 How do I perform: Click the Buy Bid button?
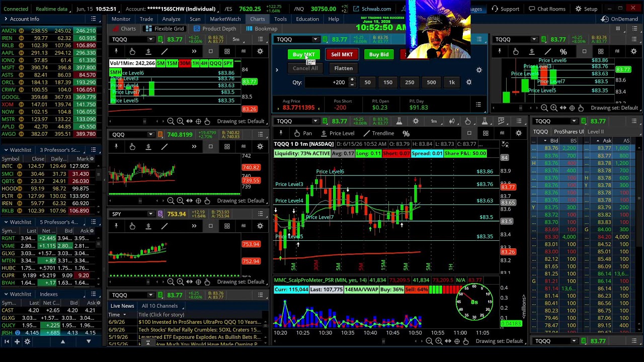[379, 54]
